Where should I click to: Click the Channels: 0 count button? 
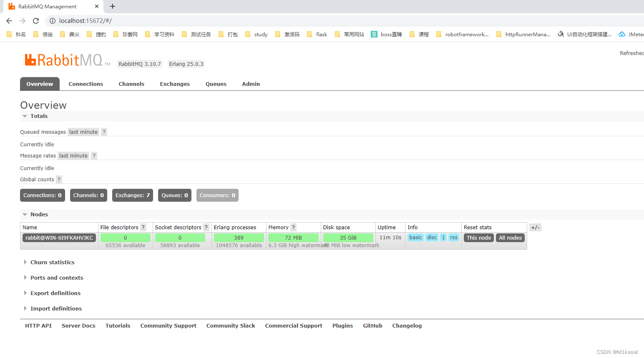88,195
